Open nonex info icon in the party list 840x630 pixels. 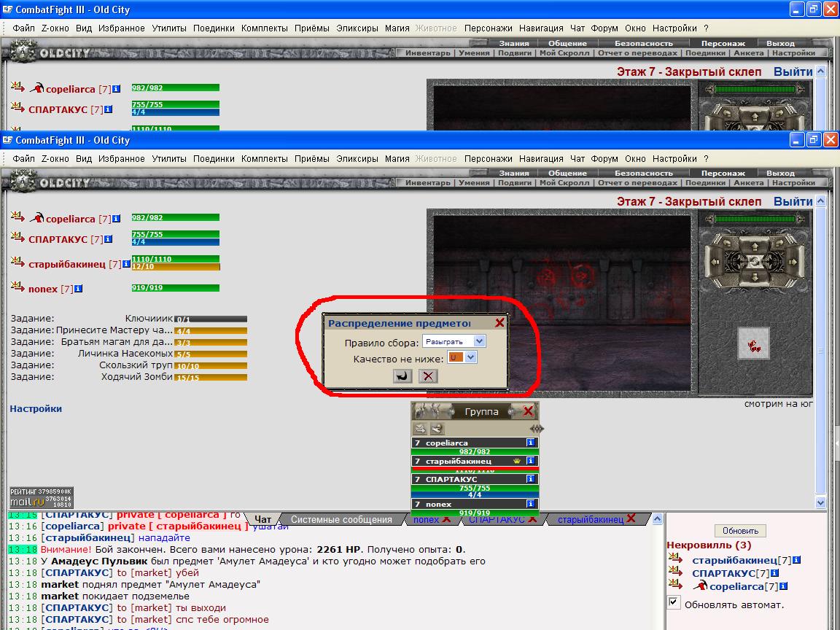[78, 288]
